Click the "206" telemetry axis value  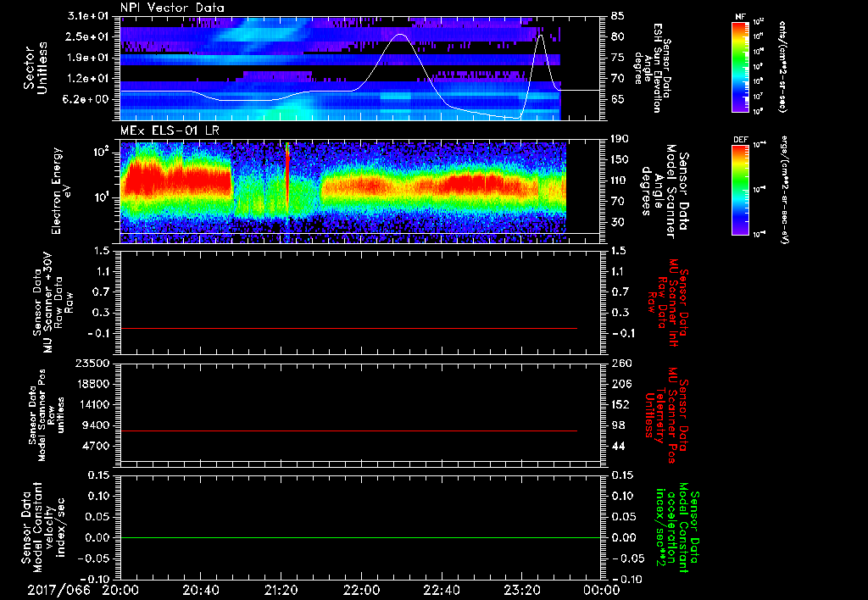tap(620, 384)
